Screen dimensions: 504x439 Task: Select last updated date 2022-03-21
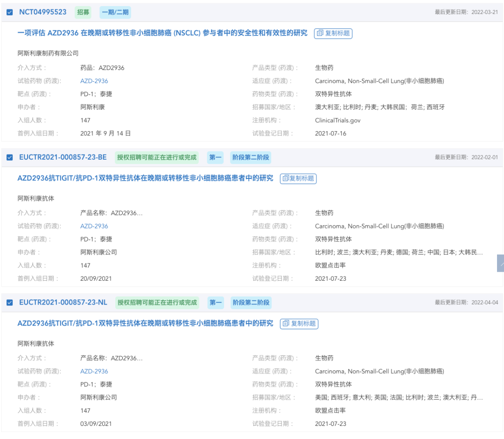point(485,12)
